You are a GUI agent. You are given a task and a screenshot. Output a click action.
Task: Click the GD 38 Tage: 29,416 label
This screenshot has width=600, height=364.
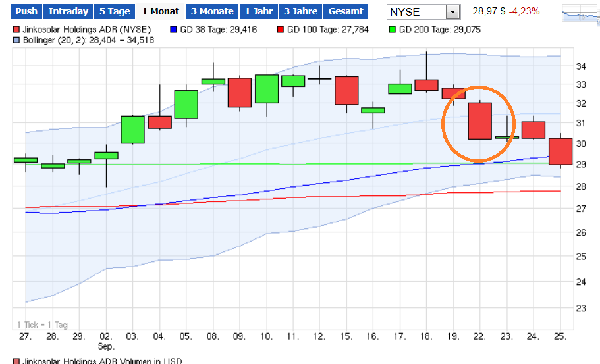pos(219,30)
